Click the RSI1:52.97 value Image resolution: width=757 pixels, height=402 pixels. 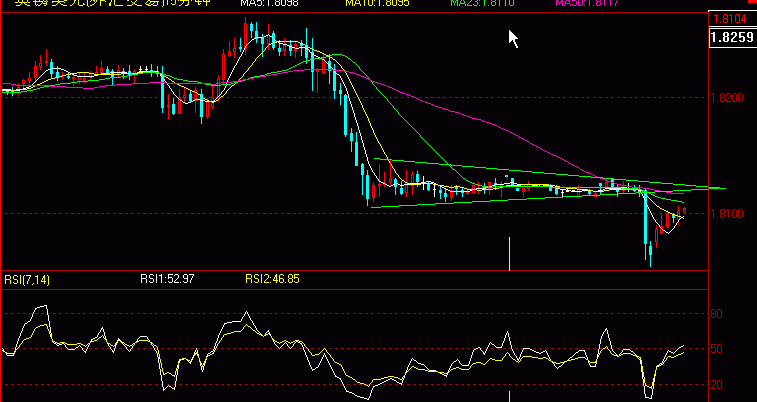click(167, 279)
